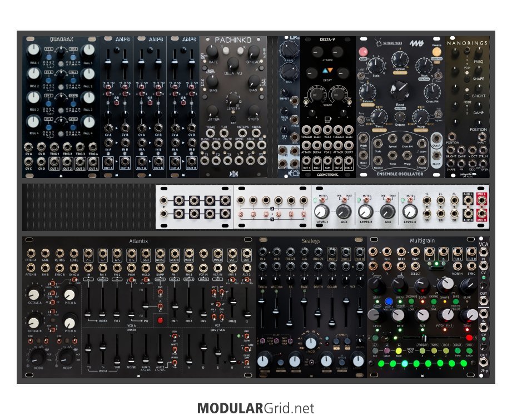Click the LEVEL 1 knob on the mixer

[x=322, y=212]
